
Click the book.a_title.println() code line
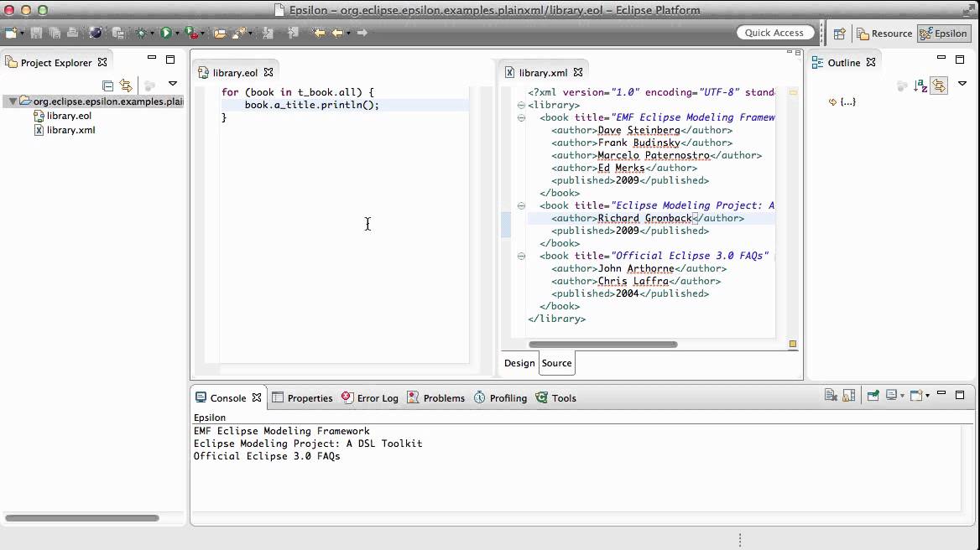point(312,105)
